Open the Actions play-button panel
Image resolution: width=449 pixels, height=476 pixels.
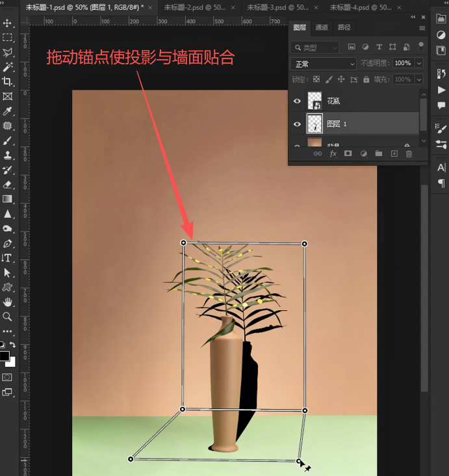441,90
